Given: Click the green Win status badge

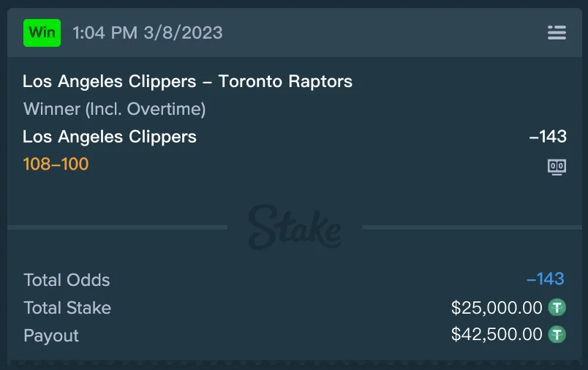Looking at the screenshot, I should coord(42,33).
